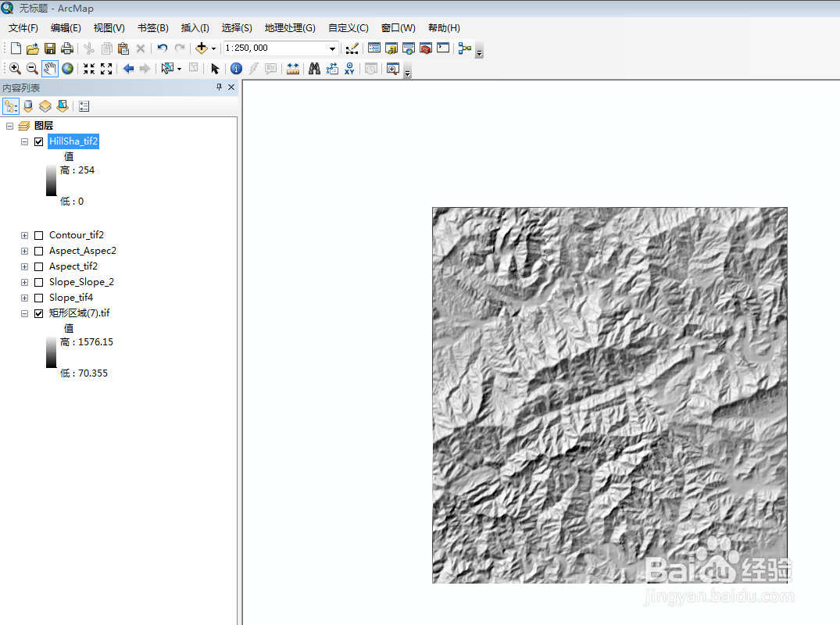This screenshot has height=625, width=840.
Task: Collapse the 图层 data frame
Action: 9,126
